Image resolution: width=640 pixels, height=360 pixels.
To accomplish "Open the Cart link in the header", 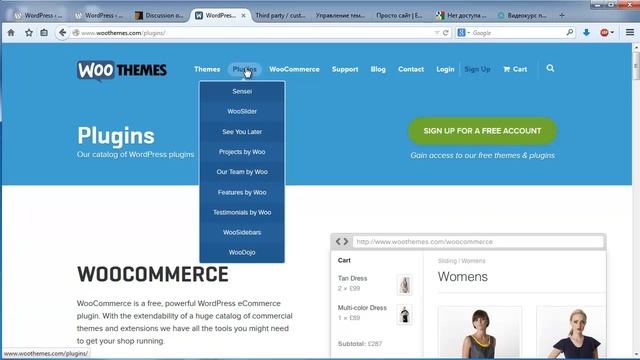I will point(515,69).
